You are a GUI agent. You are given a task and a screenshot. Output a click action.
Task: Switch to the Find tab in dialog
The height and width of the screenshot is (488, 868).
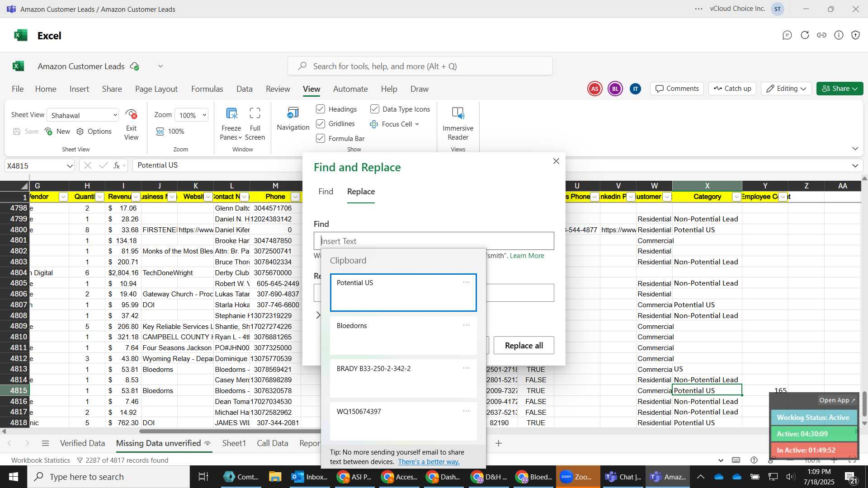pos(325,192)
